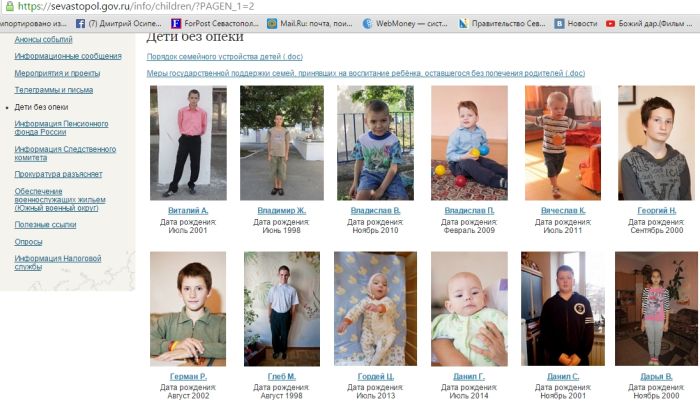
Task: Open Порядок семейного устройства детей doc link
Action: point(225,57)
